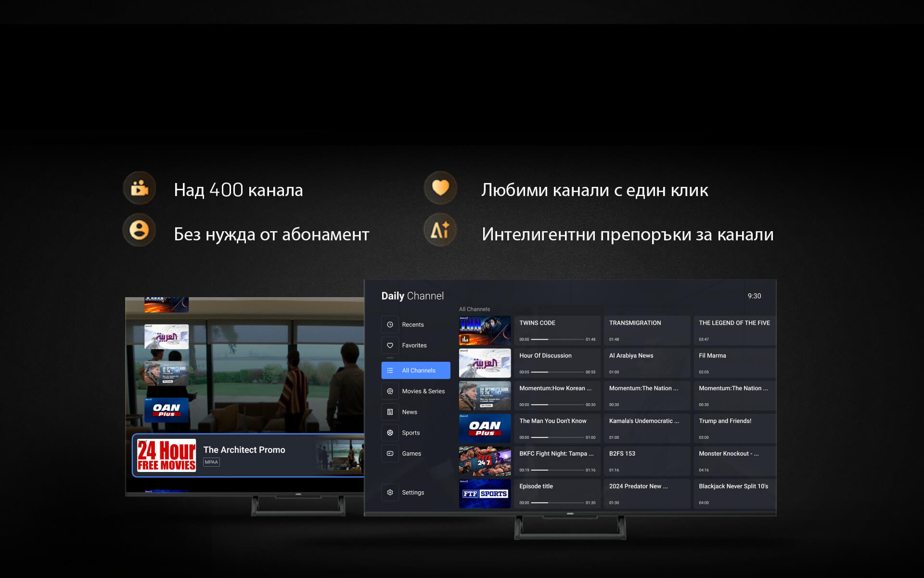
Task: Open the Hour Of Discussion program
Action: coord(557,363)
